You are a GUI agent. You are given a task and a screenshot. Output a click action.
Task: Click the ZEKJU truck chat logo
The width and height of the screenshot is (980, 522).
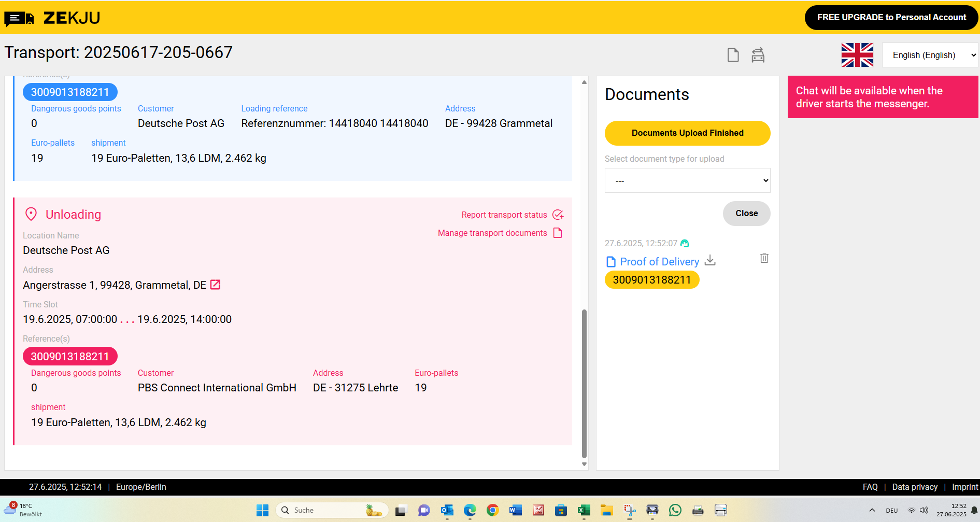pyautogui.click(x=19, y=19)
